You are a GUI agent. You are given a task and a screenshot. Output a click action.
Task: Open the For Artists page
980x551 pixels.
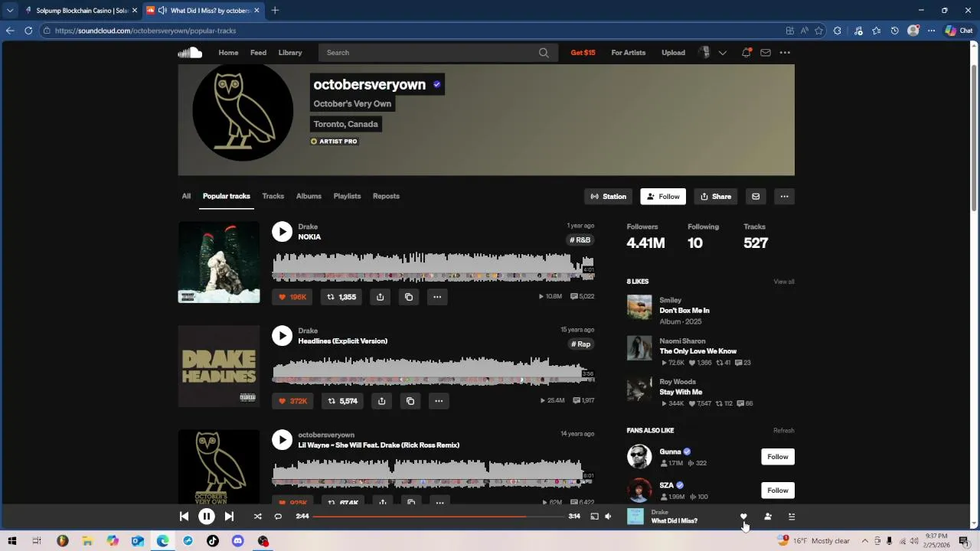(x=629, y=53)
